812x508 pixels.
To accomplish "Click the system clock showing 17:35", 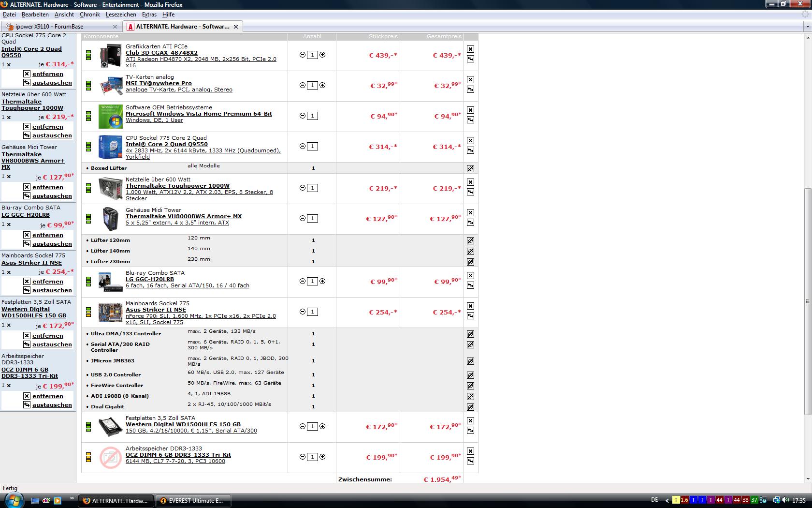I will tap(799, 500).
